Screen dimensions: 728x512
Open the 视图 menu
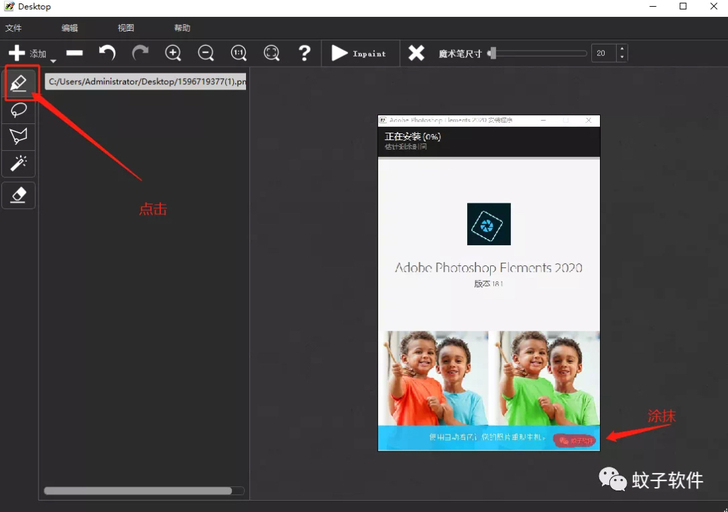(126, 28)
